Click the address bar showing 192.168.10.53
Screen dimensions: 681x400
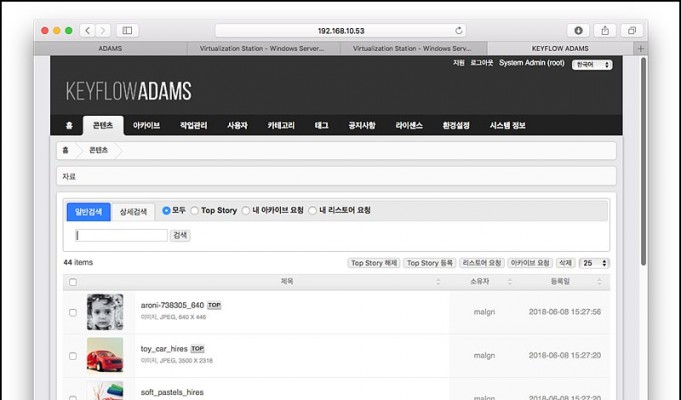coord(341,30)
